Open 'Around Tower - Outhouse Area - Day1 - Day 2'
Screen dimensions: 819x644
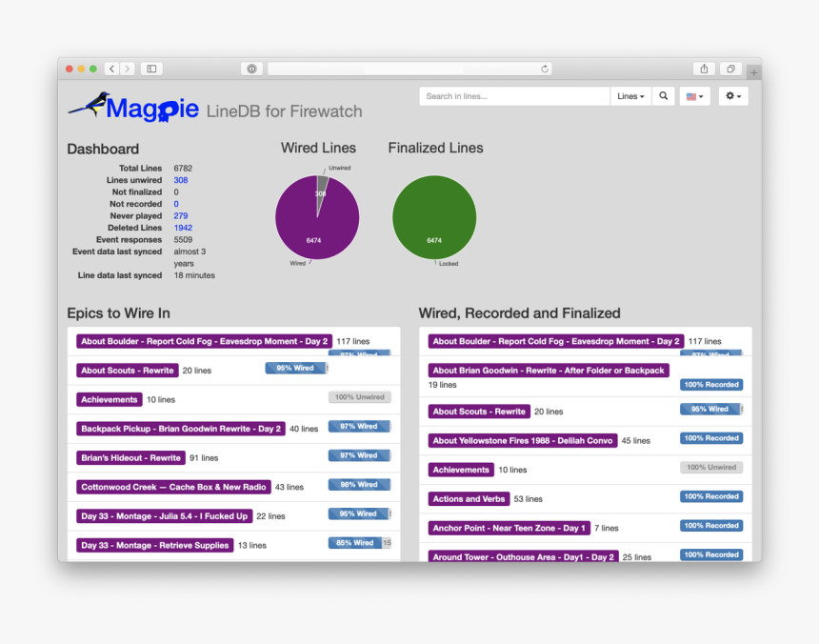point(524,556)
